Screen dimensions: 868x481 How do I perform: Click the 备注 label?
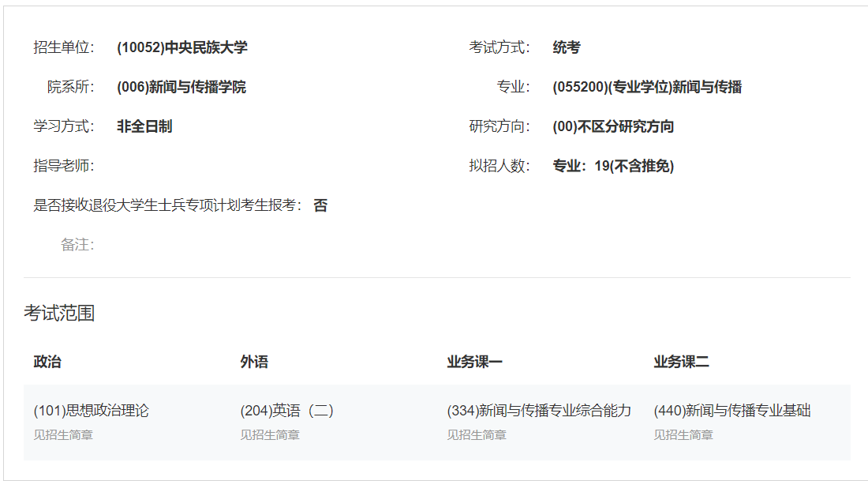pyautogui.click(x=77, y=244)
